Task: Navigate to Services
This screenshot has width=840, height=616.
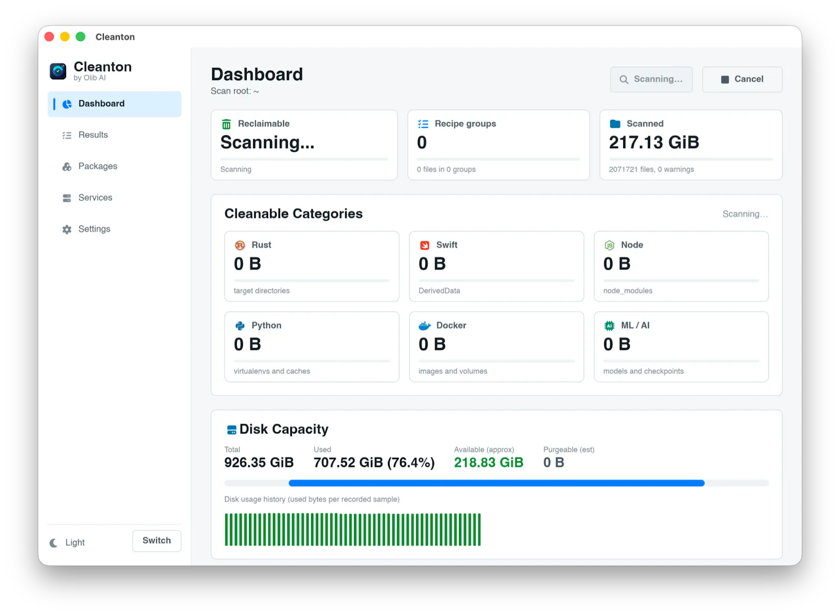Action: click(x=114, y=198)
